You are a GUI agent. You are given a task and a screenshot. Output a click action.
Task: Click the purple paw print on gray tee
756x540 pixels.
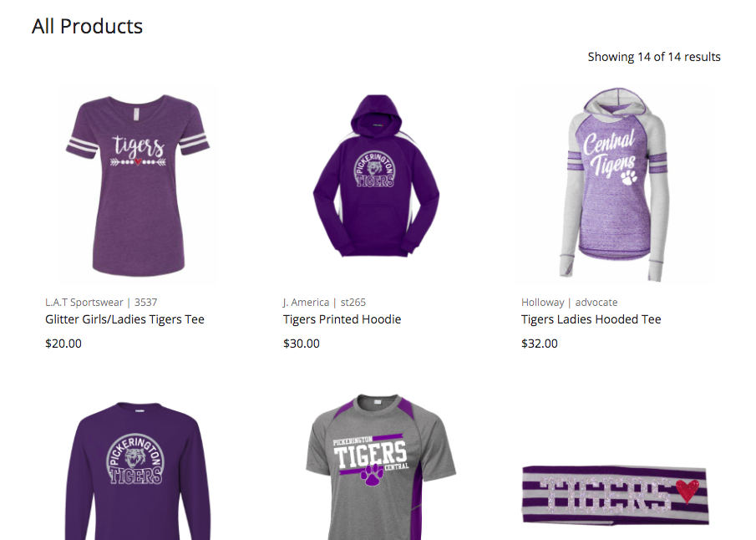pos(372,476)
